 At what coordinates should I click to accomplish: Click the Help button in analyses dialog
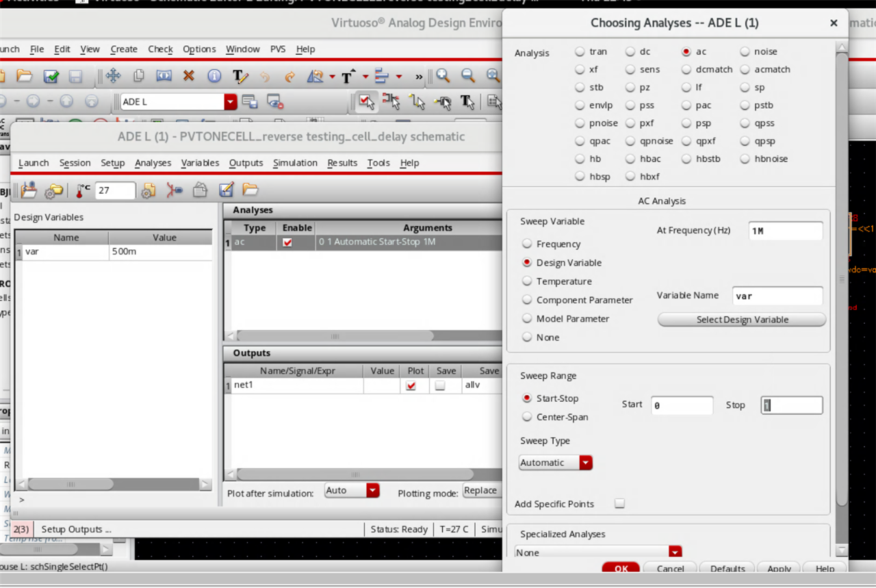coord(824,568)
